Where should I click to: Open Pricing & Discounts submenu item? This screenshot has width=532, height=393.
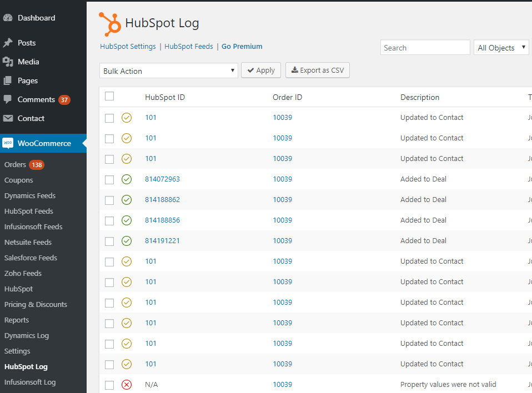coord(36,305)
